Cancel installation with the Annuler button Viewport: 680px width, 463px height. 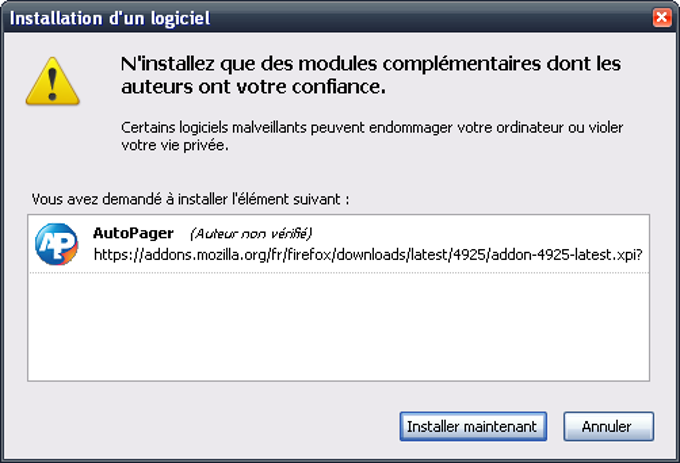[608, 427]
